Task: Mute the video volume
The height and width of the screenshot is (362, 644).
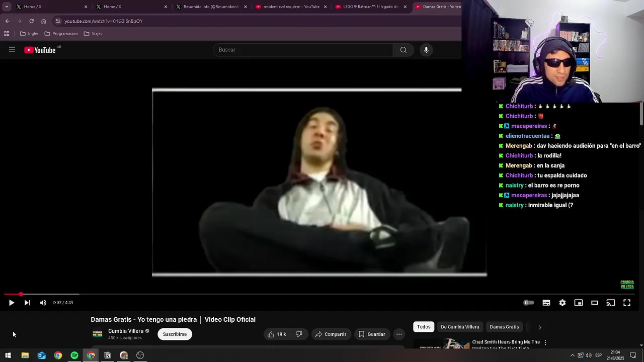Action: 43,303
